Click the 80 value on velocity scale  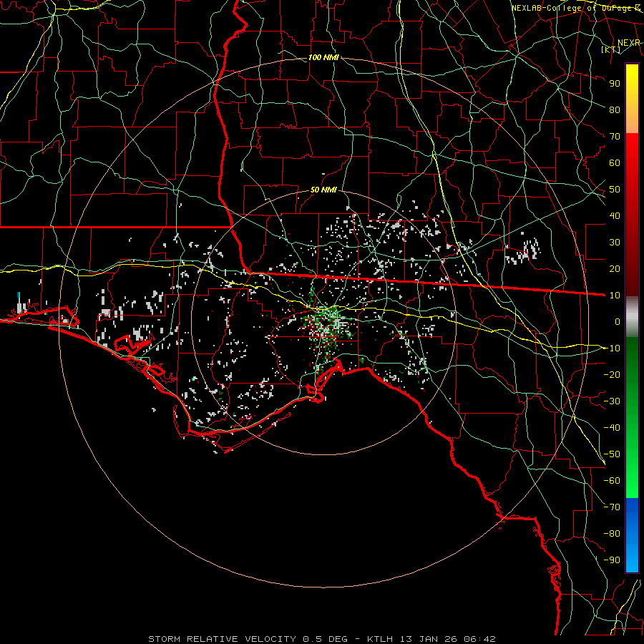615,109
